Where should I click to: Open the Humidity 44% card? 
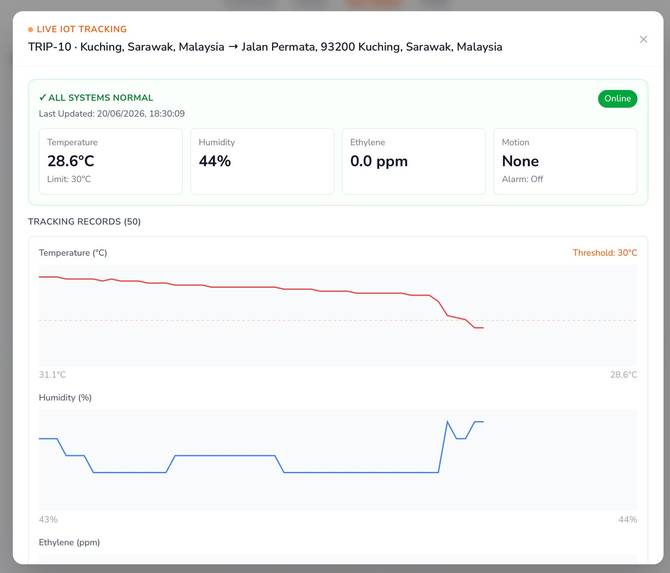262,161
